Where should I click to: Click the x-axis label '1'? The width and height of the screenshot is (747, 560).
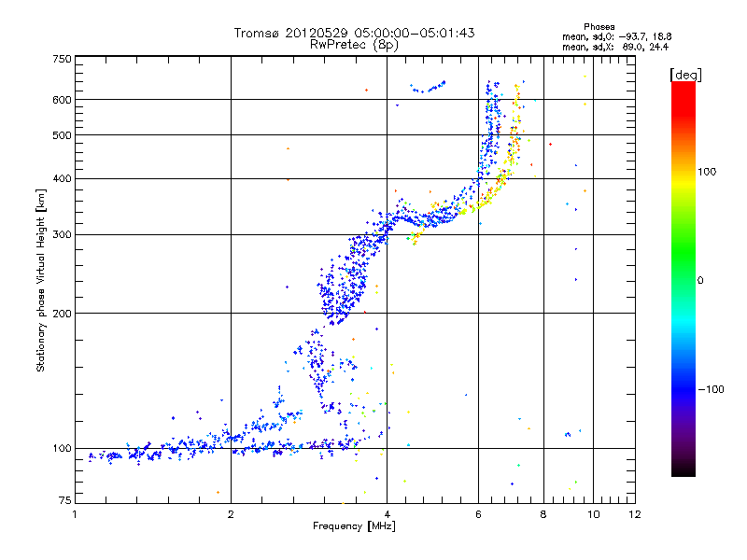75,514
